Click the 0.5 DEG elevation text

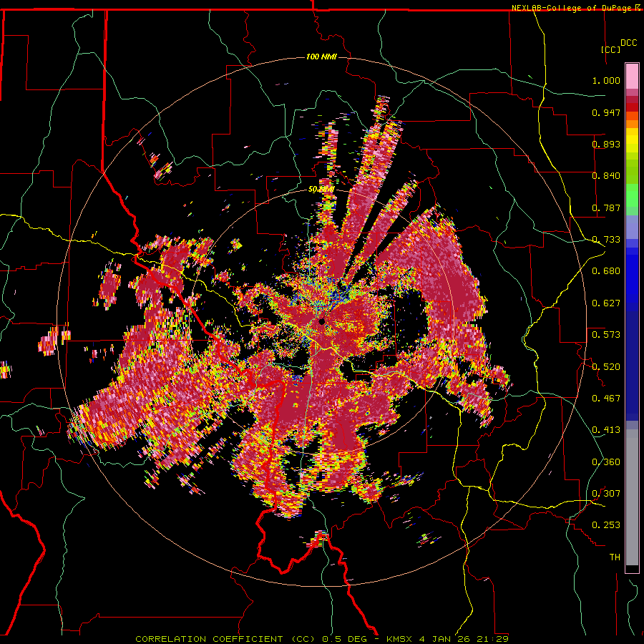(345, 639)
